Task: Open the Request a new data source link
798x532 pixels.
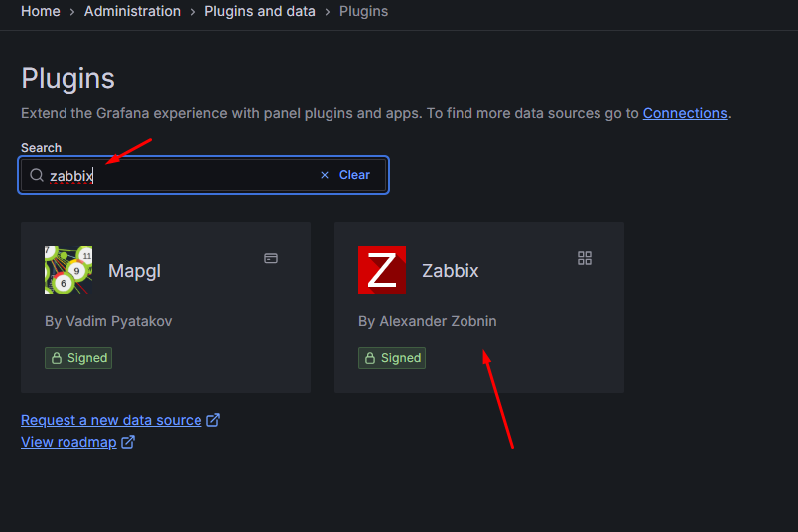Action: coord(111,420)
